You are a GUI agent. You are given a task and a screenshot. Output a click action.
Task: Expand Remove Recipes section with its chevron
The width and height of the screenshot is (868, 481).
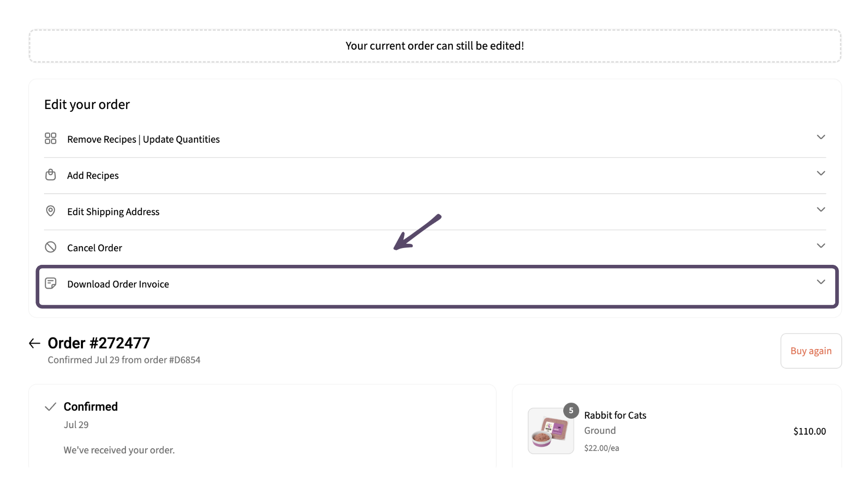point(821,137)
